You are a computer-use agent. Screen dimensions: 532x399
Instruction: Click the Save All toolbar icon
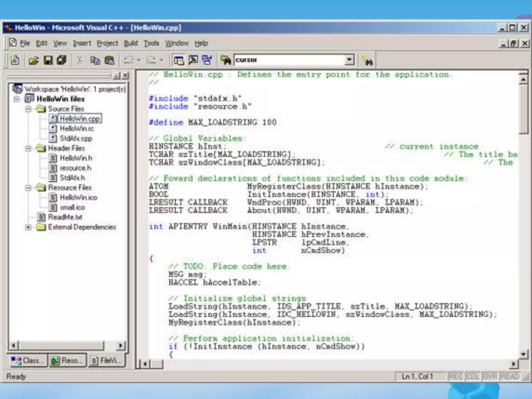62,60
